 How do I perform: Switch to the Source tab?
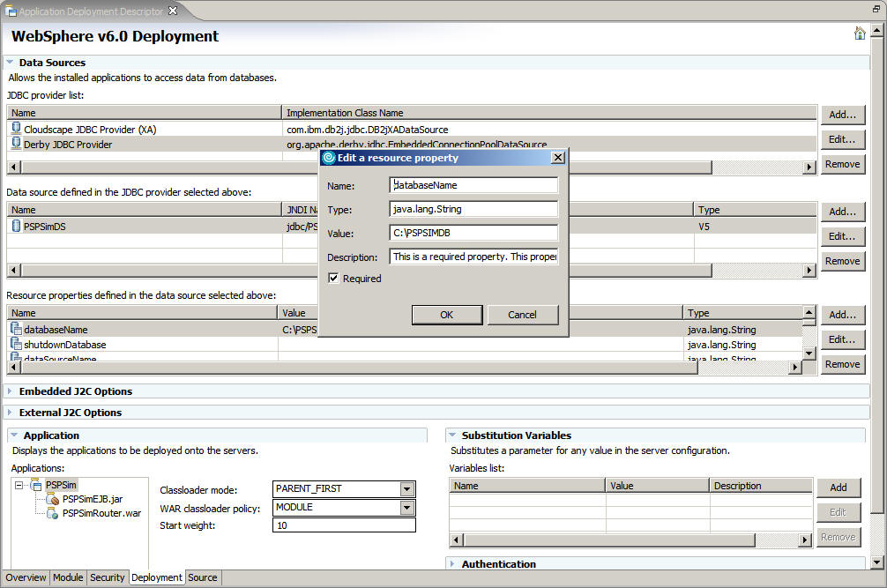coord(203,577)
